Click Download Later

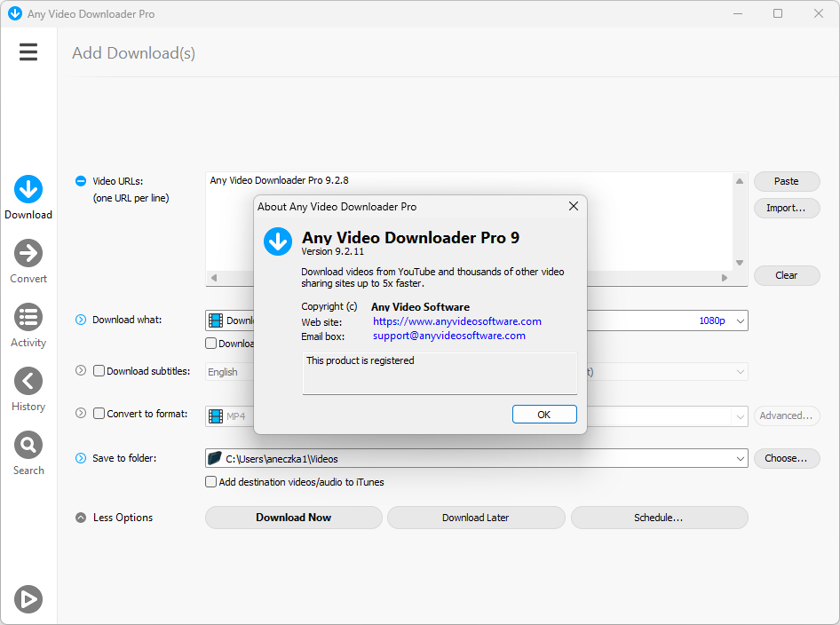(476, 518)
